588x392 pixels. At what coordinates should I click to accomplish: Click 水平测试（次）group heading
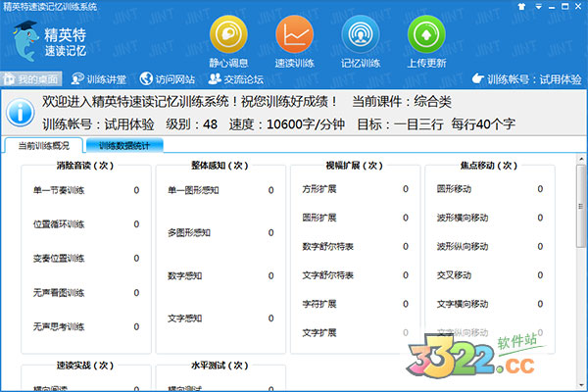coord(220,366)
